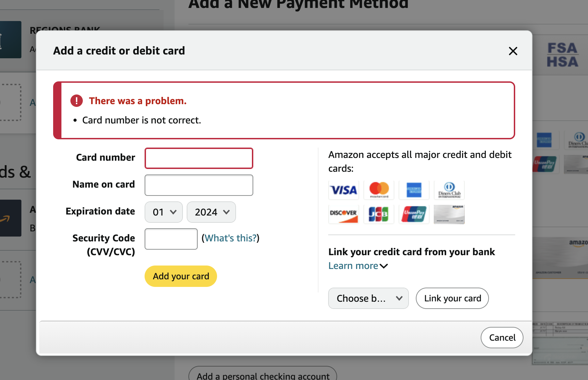588x380 pixels.
Task: Open the expiration year dropdown
Action: pos(211,212)
